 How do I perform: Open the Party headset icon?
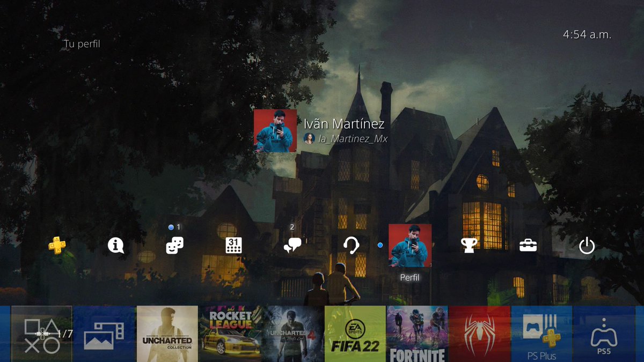pos(351,246)
